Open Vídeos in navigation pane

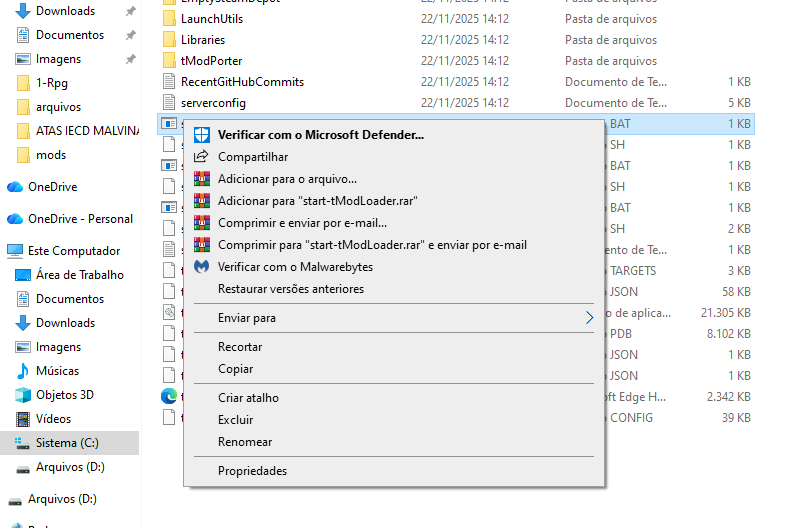pos(54,419)
